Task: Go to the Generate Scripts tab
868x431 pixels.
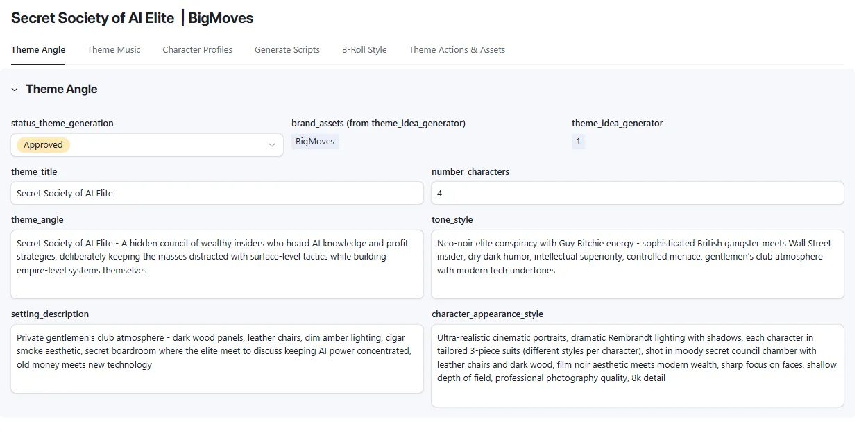Action: (287, 49)
